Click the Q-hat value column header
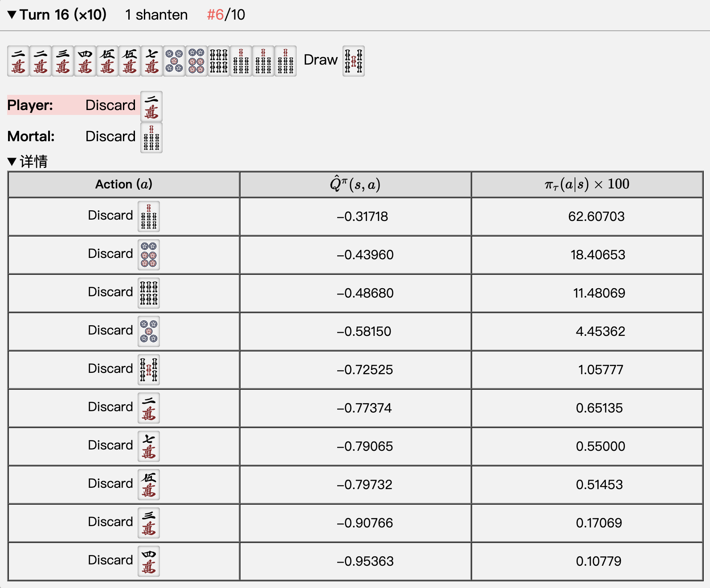 coord(355,184)
